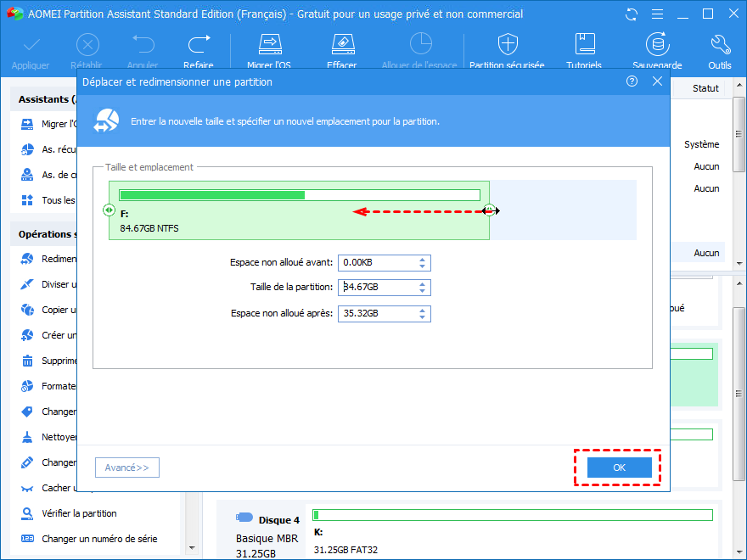Click the Redimensionner operation icon
This screenshot has width=747, height=560.
pyautogui.click(x=27, y=259)
